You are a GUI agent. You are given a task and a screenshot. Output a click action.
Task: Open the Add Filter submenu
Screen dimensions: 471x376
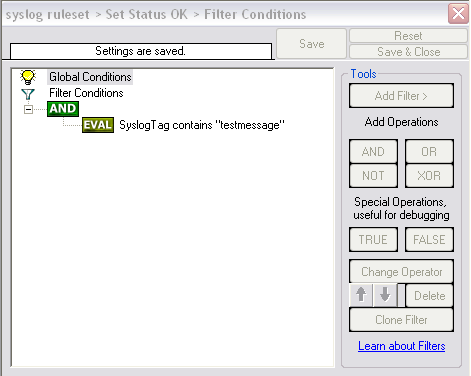401,96
